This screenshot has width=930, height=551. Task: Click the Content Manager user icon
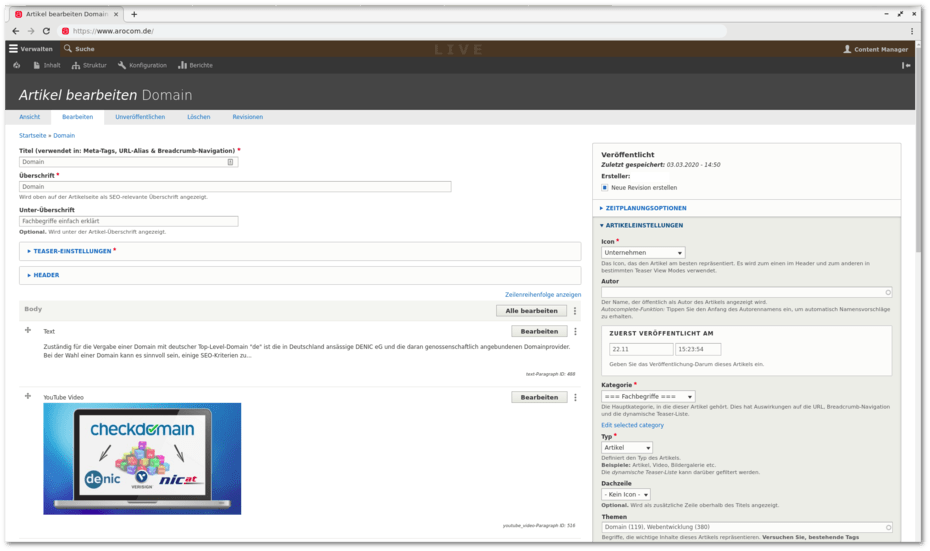tap(848, 49)
